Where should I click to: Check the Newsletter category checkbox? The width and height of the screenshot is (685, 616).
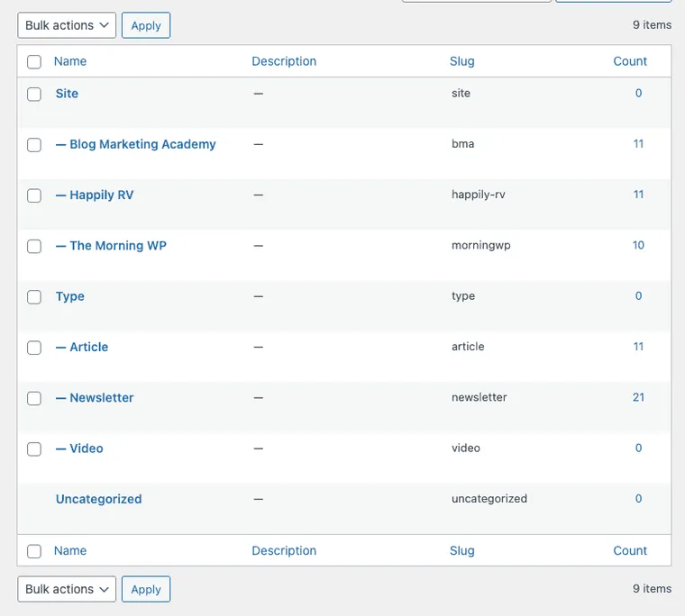pyautogui.click(x=34, y=398)
